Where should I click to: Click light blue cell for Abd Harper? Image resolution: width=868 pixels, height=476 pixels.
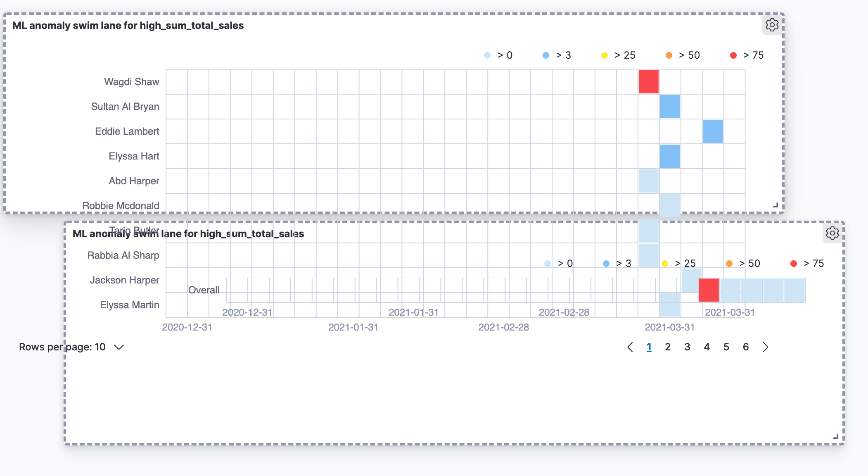tap(648, 181)
